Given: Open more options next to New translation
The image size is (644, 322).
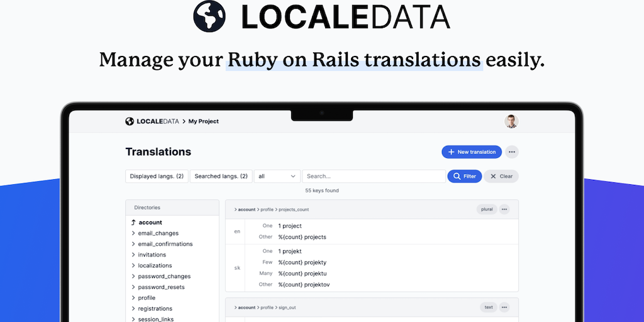Looking at the screenshot, I should tap(512, 152).
